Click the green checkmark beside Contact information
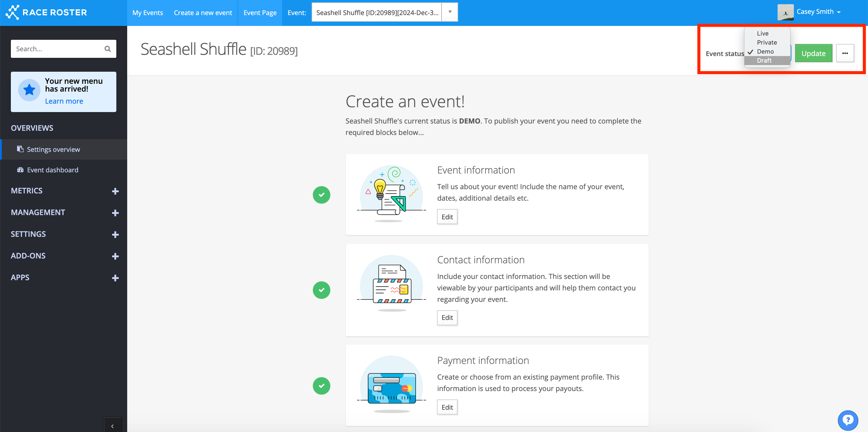This screenshot has width=868, height=432. point(322,290)
